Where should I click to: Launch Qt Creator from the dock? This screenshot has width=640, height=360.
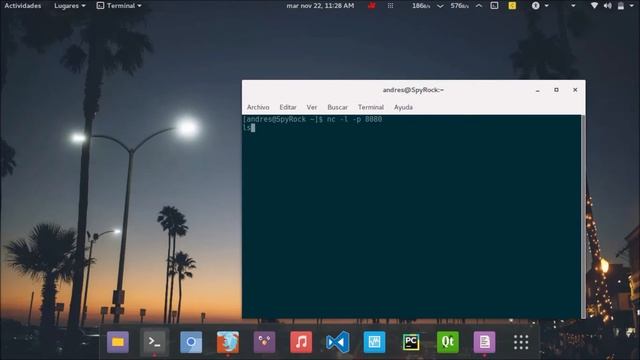(x=448, y=342)
